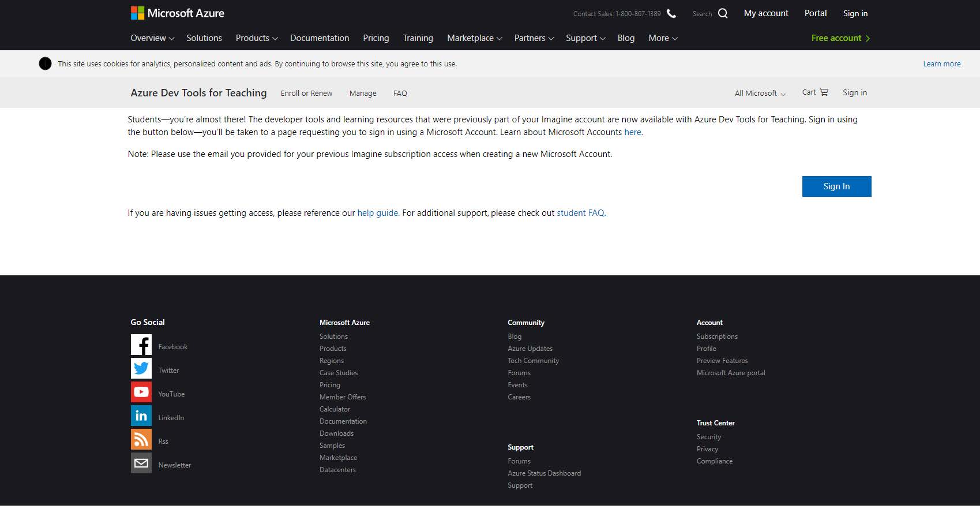Expand the Marketplace dropdown in navbar

click(474, 38)
